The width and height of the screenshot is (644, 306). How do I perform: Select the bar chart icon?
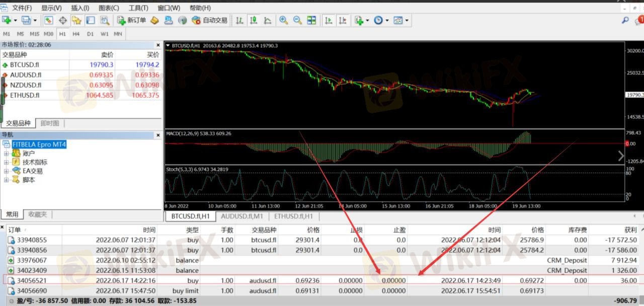pyautogui.click(x=239, y=20)
